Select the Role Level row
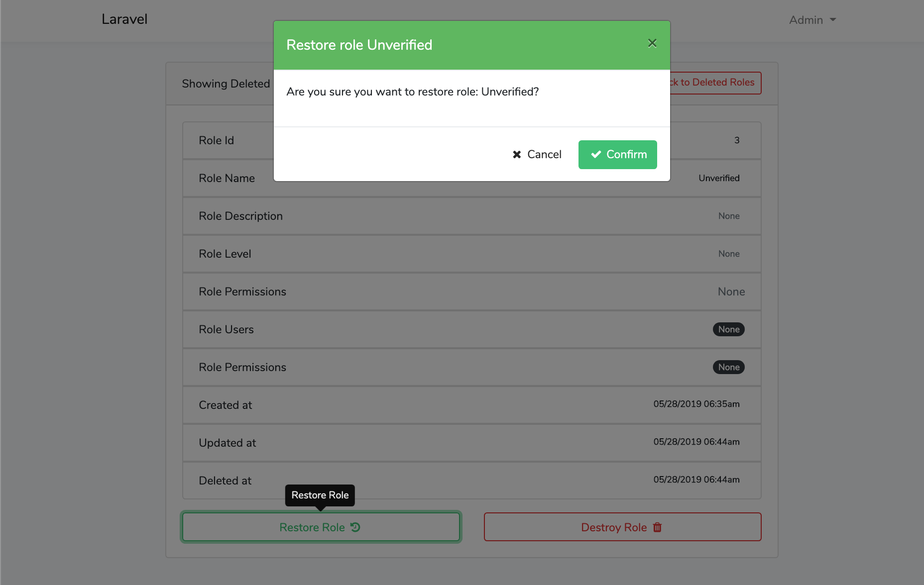 pyautogui.click(x=471, y=254)
